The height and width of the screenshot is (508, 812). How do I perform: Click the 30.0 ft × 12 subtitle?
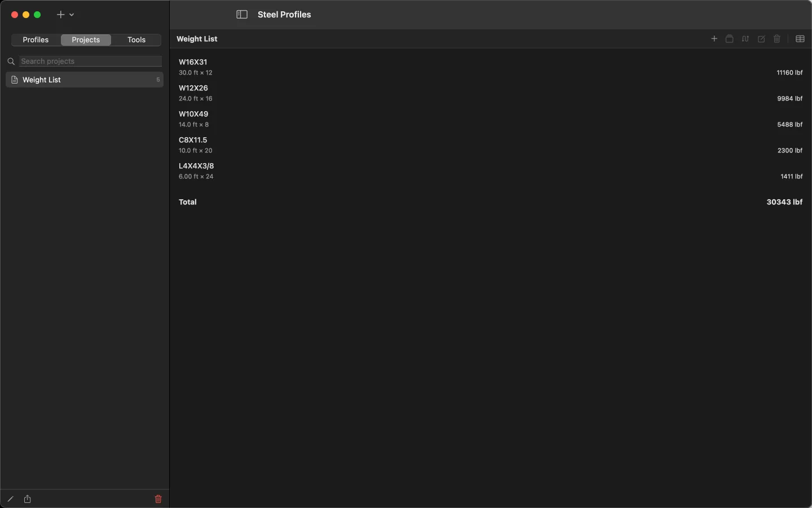pos(196,73)
